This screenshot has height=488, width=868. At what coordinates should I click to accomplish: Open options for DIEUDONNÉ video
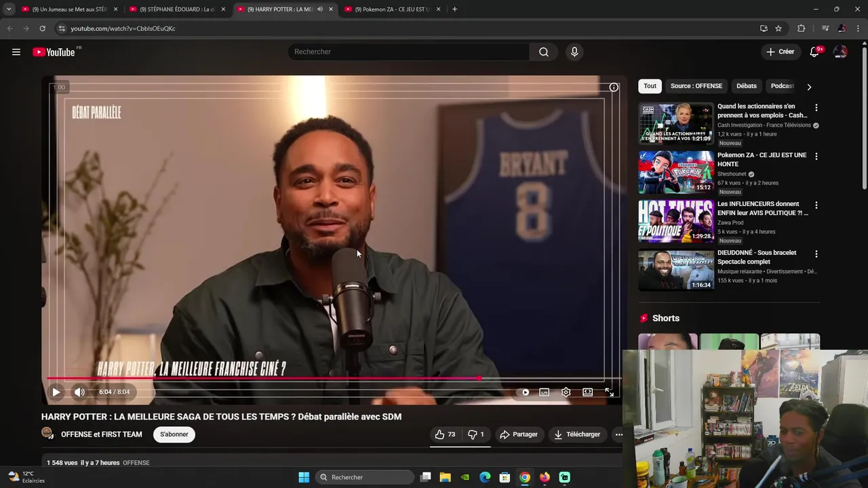click(x=816, y=254)
